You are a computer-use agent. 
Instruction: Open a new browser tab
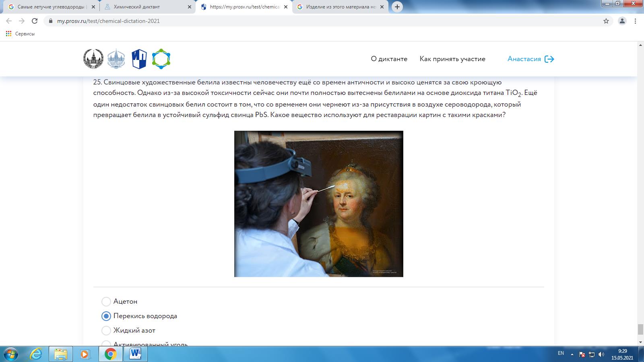397,7
